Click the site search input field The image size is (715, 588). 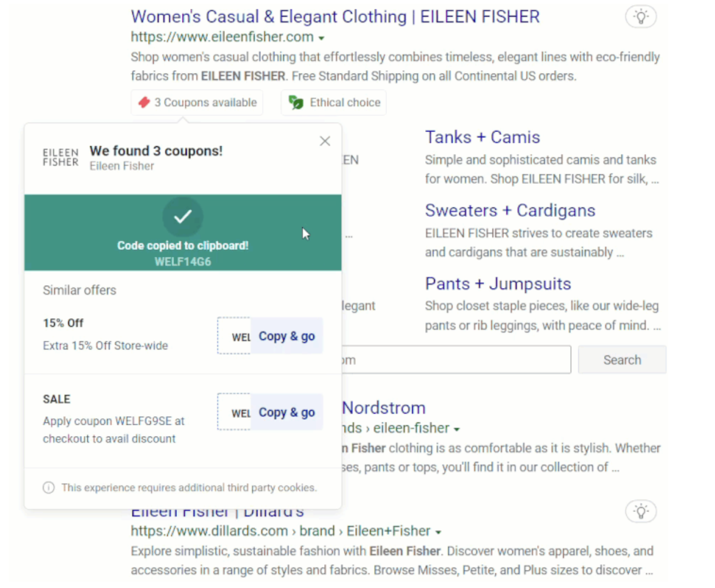coord(456,360)
